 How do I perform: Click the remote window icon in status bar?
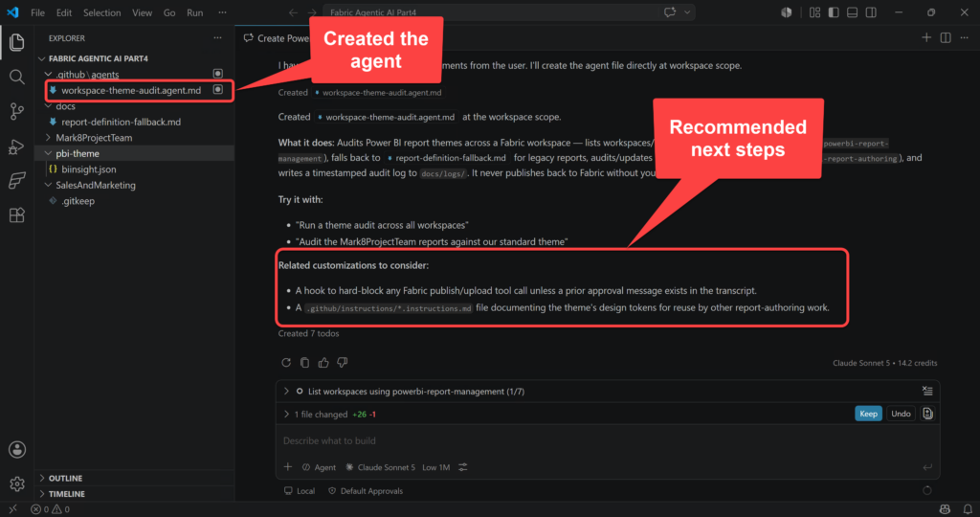point(12,509)
